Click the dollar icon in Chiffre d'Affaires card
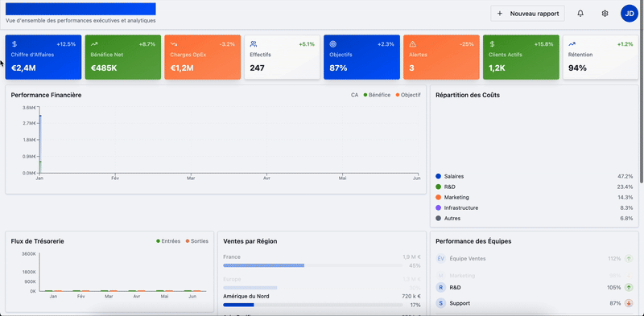The image size is (644, 316). 14,44
